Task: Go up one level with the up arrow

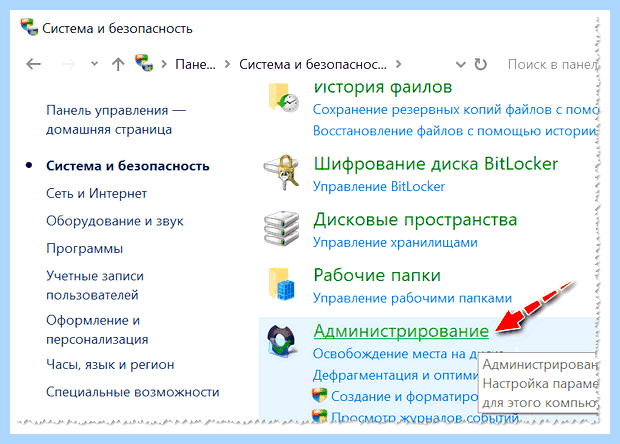Action: (x=118, y=64)
